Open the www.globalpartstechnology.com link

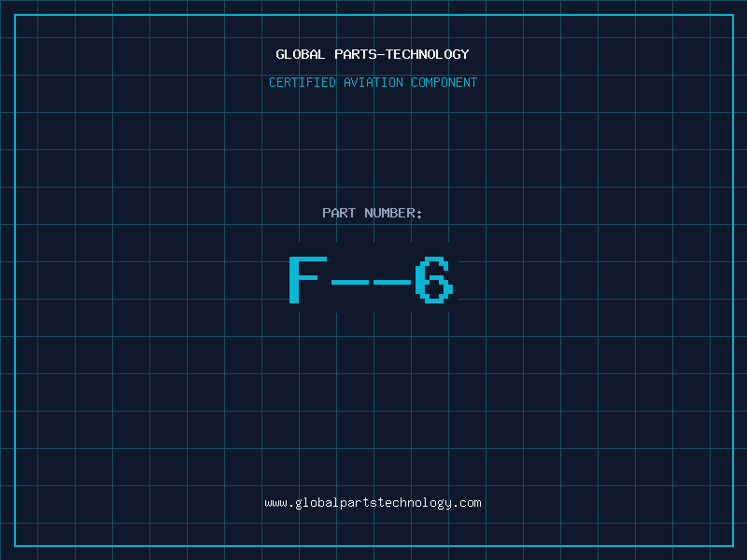[x=373, y=503]
